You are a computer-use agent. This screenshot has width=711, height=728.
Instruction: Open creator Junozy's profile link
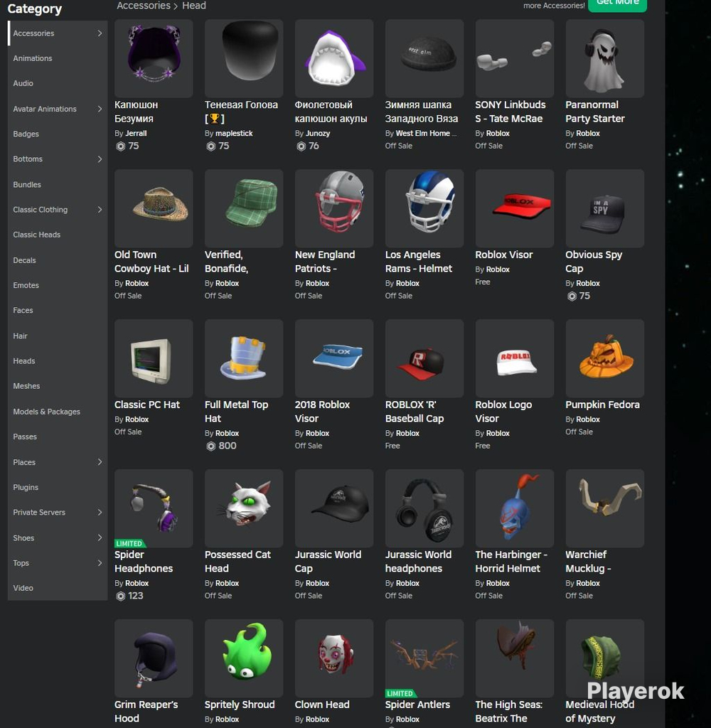(x=318, y=133)
